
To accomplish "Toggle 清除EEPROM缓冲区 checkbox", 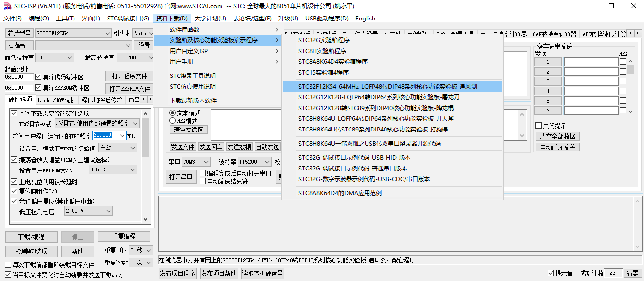I will point(38,88).
